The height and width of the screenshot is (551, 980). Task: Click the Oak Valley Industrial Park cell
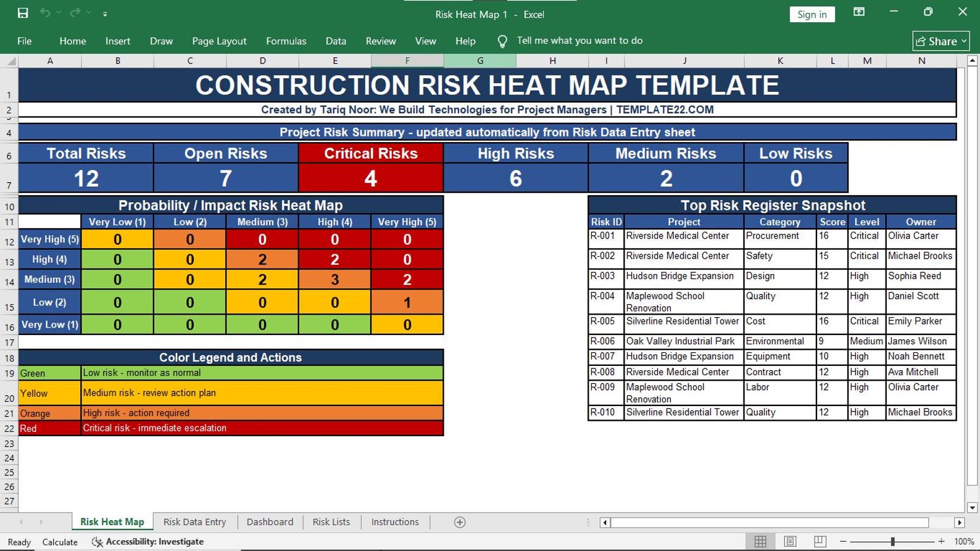click(x=684, y=341)
